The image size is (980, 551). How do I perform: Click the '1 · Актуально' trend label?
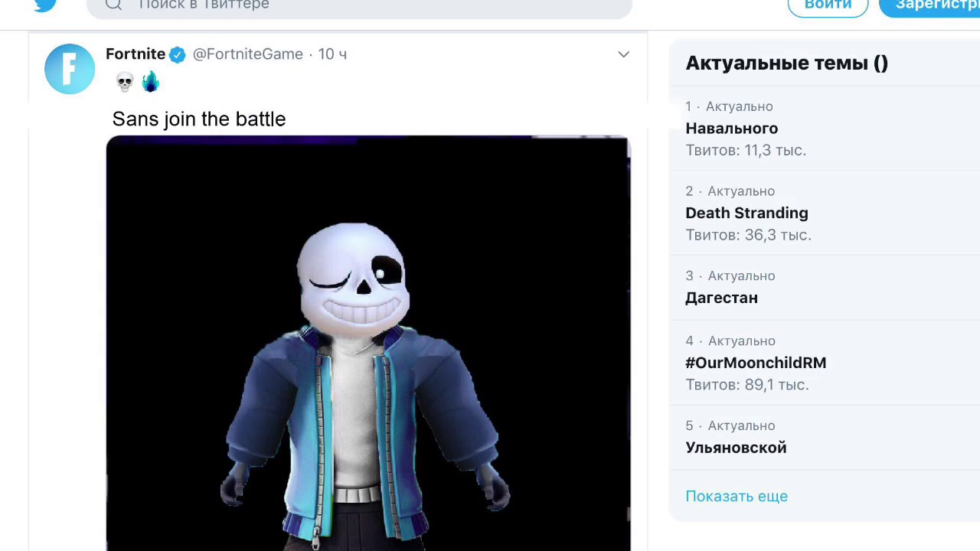pos(729,106)
